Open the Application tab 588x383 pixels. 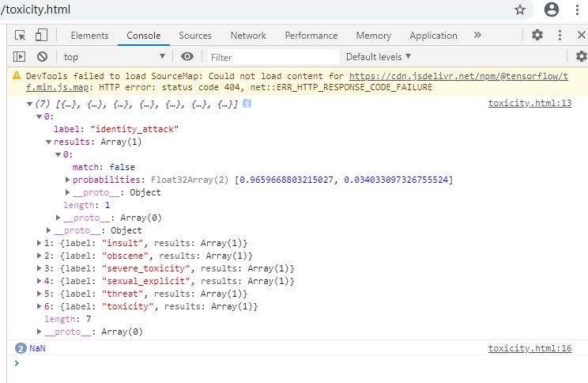434,36
